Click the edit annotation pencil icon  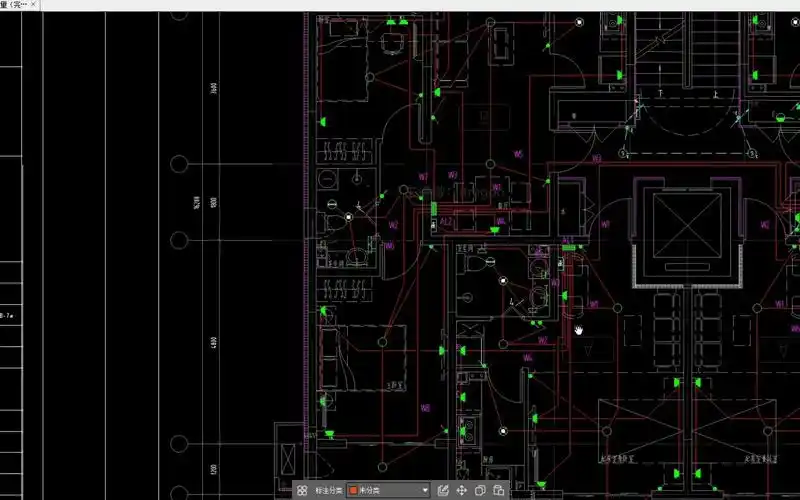click(x=443, y=490)
